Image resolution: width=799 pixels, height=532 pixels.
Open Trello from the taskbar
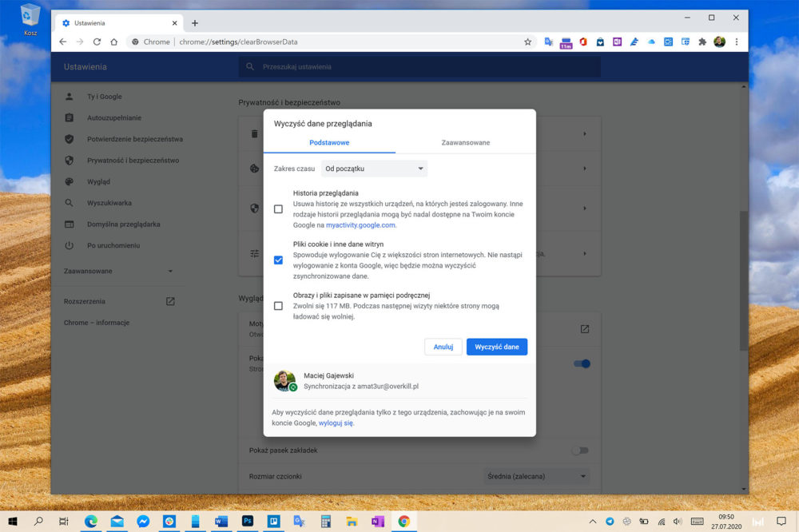point(273,521)
